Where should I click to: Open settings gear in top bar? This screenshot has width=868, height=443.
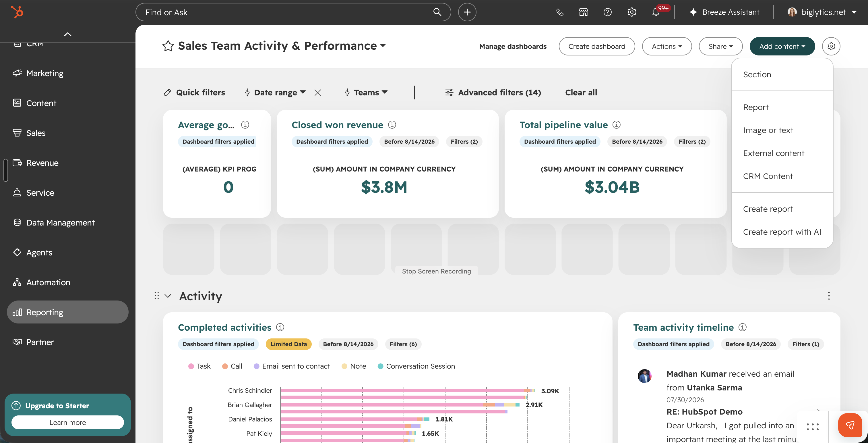[x=632, y=12]
